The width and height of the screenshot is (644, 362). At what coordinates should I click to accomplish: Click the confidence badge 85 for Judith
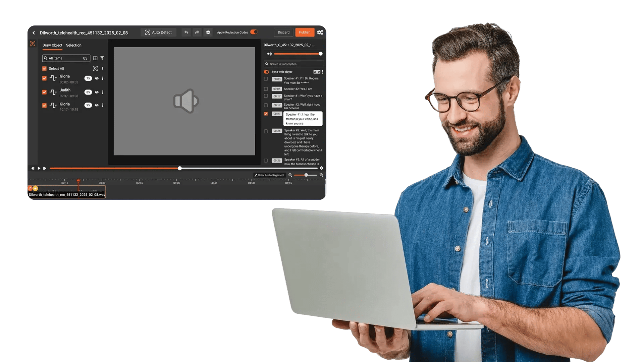88,92
